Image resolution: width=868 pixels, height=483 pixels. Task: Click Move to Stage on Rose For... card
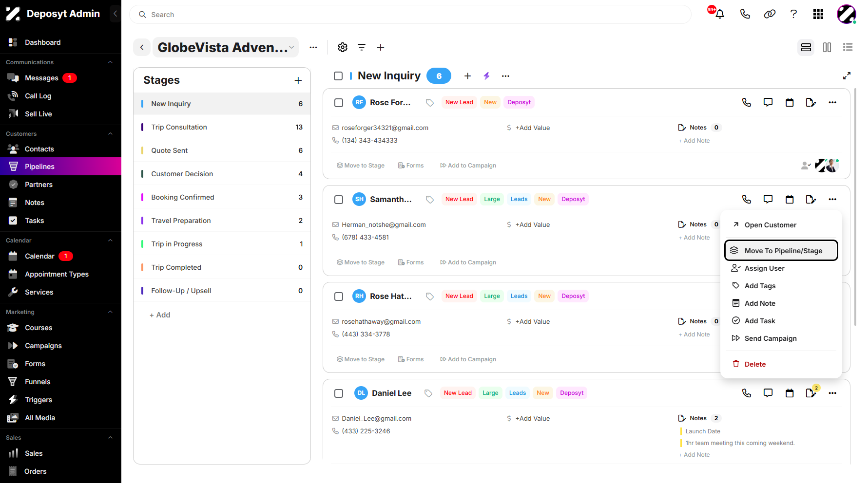[361, 166]
